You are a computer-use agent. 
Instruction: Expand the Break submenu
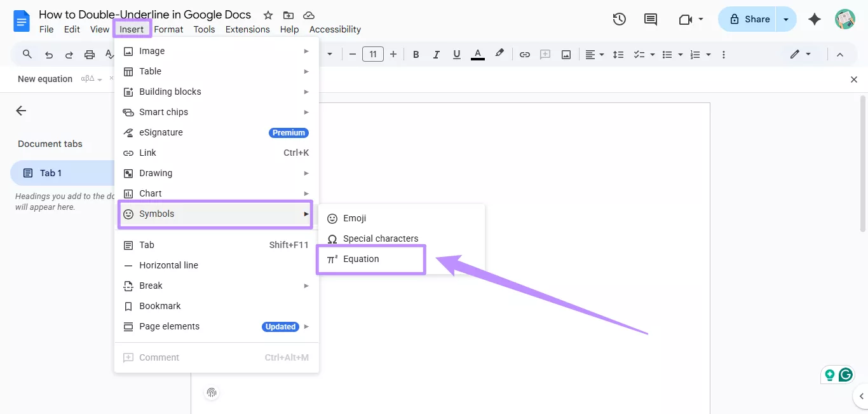click(216, 286)
